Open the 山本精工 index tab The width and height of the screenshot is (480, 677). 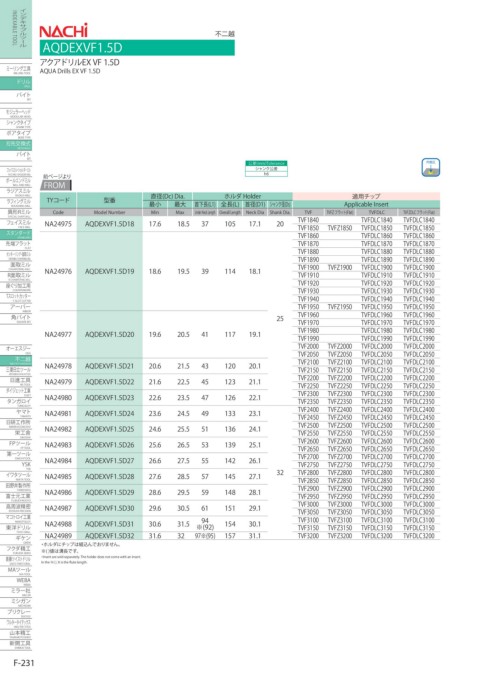coord(16,634)
